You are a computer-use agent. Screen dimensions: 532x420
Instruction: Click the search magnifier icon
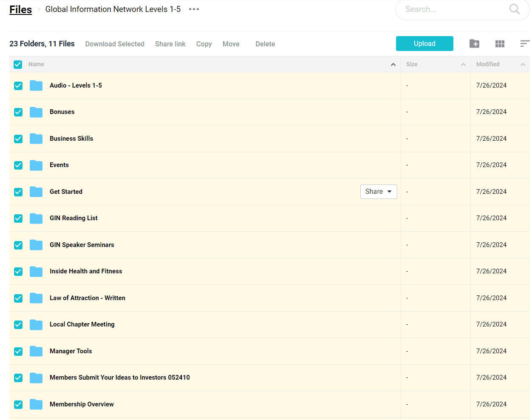pos(514,9)
